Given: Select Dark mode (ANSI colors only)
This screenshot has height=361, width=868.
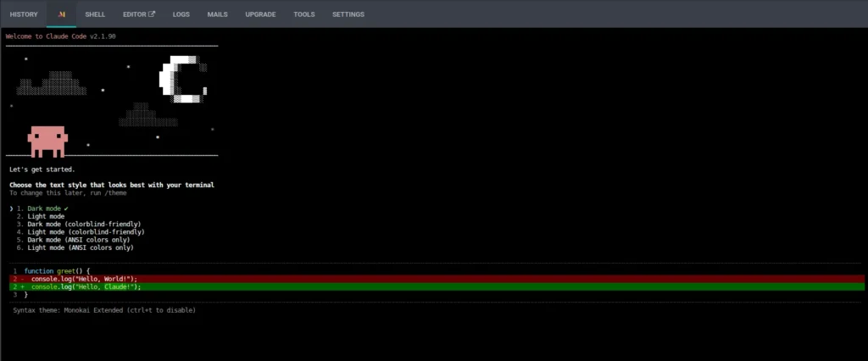Looking at the screenshot, I should (x=73, y=240).
